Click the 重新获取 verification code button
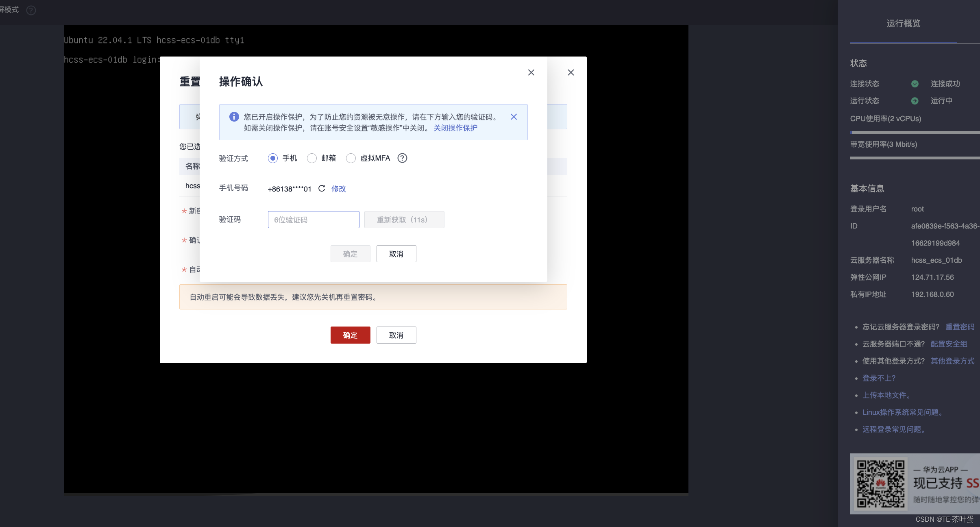The height and width of the screenshot is (527, 980). pos(403,220)
